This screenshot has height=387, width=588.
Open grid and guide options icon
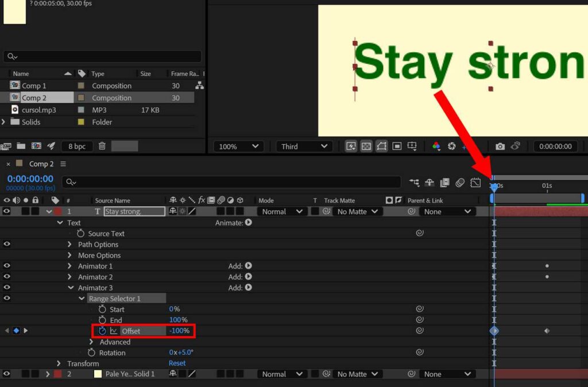[x=412, y=146]
